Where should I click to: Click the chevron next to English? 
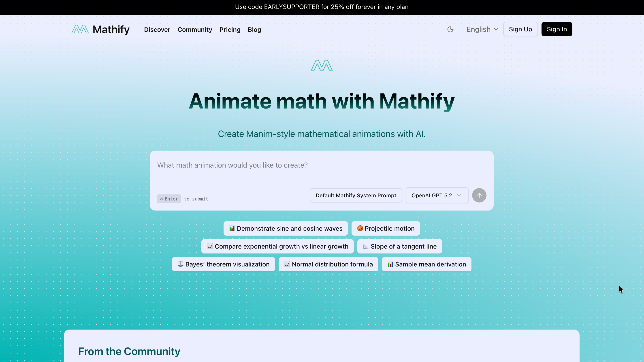[496, 30]
